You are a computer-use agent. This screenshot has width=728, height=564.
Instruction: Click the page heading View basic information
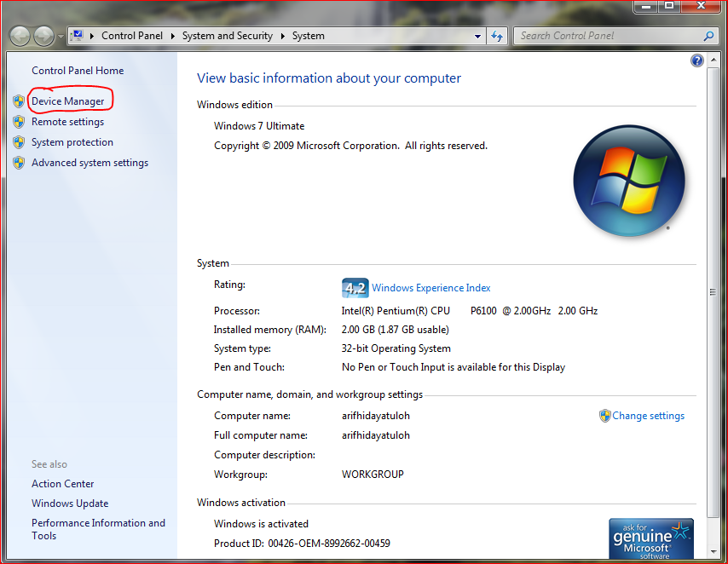point(329,78)
